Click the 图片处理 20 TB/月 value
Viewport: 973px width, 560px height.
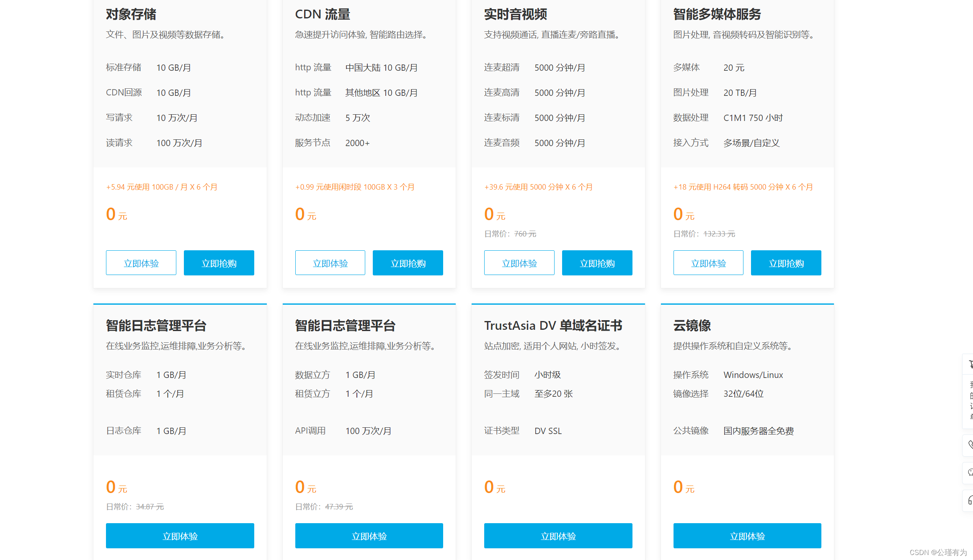tap(740, 92)
